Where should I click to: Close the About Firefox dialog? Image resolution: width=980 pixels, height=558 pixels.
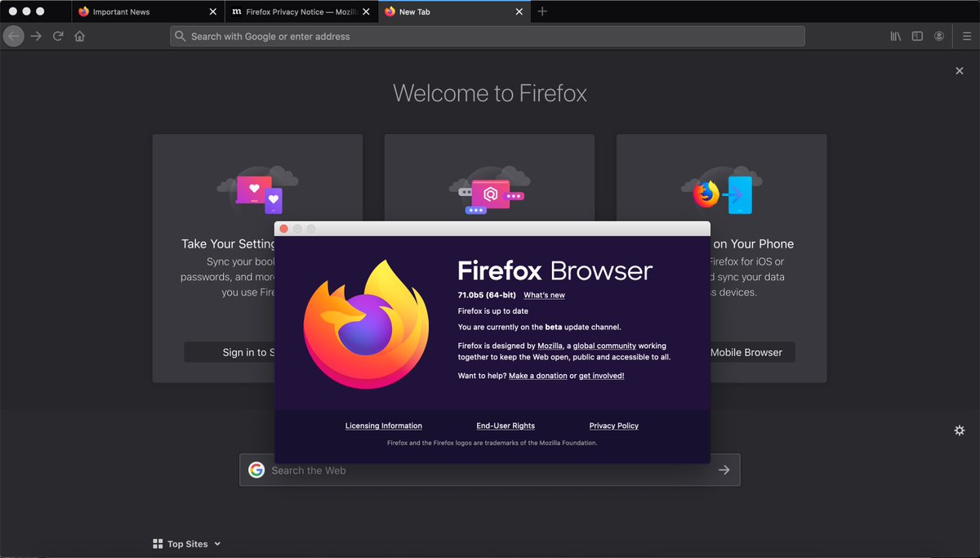(x=283, y=229)
